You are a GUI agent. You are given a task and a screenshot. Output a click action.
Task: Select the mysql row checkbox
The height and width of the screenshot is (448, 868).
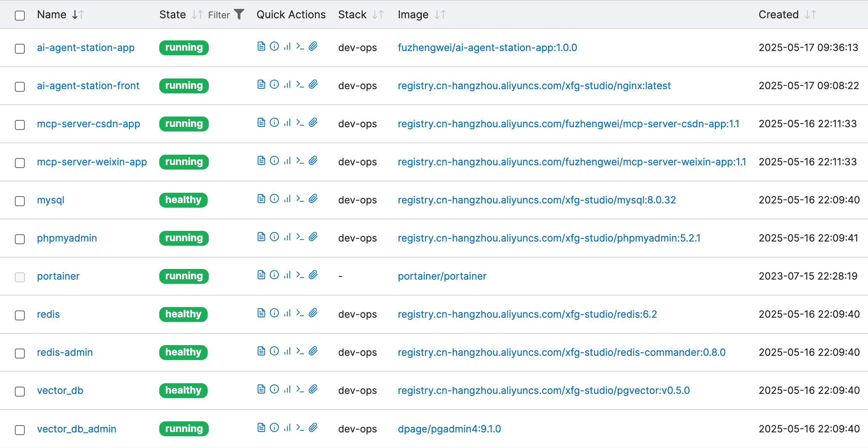click(20, 201)
